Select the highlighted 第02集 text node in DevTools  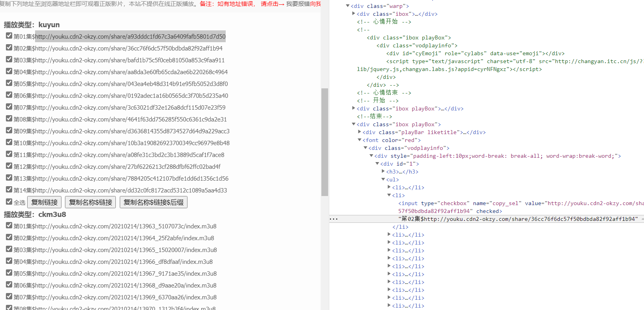(518, 219)
